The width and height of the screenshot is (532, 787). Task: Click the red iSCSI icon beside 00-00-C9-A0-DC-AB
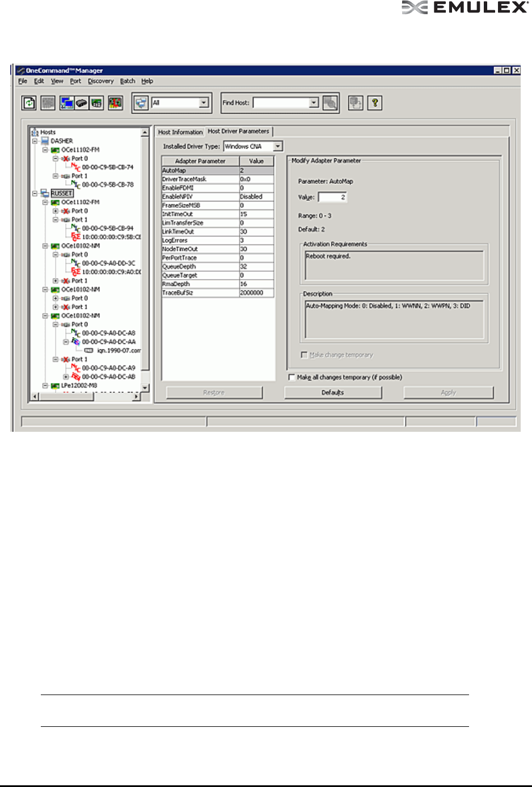point(76,377)
